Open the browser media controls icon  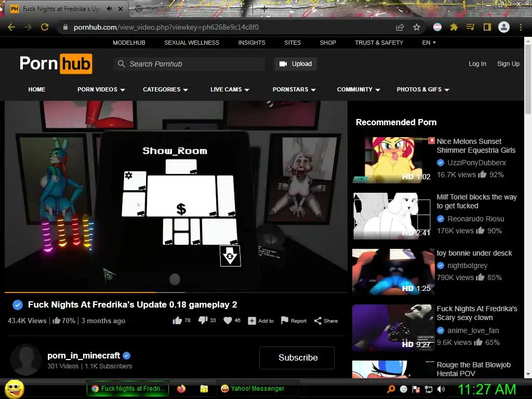pos(470,27)
